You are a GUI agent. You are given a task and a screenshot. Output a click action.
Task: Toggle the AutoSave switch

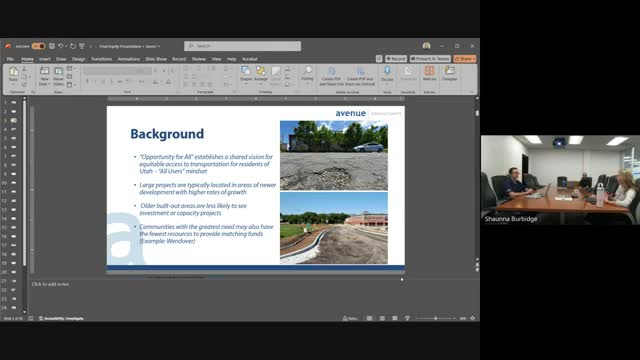(38, 46)
